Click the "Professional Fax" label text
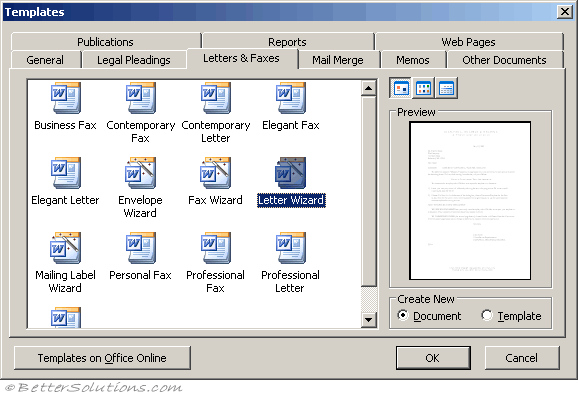 point(216,282)
